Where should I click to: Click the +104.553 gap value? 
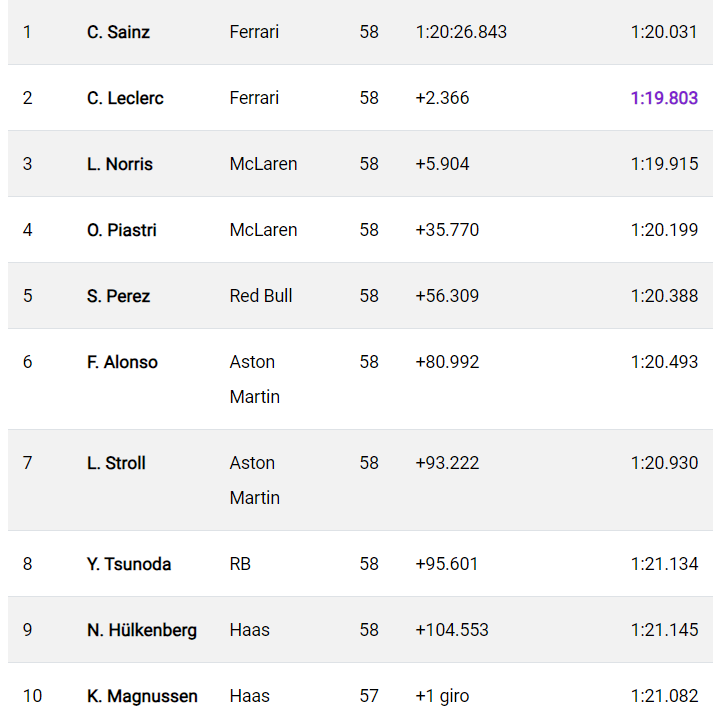pyautogui.click(x=452, y=630)
